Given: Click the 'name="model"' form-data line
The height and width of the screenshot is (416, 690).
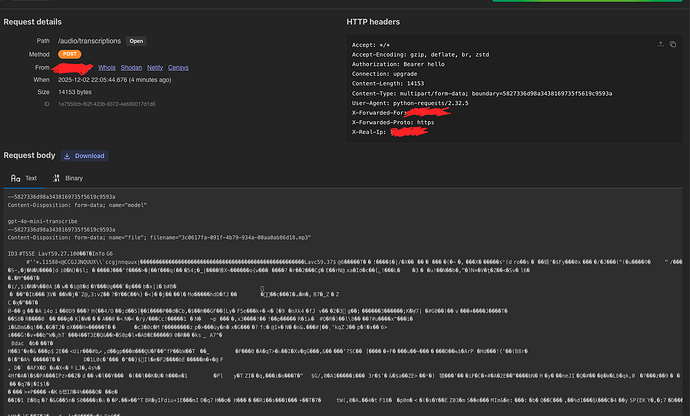Looking at the screenshot, I should (x=77, y=205).
